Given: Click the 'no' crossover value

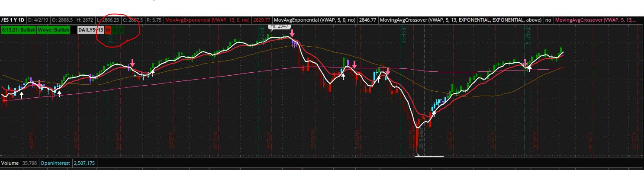Looking at the screenshot, I should click(x=548, y=20).
